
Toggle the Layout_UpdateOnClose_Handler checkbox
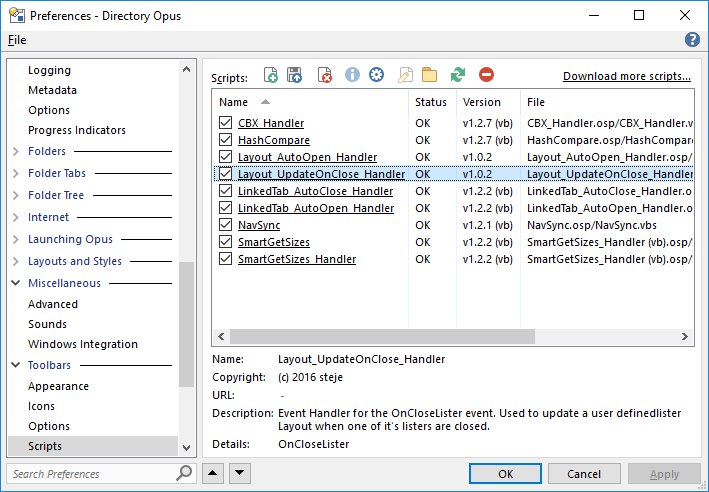click(x=225, y=174)
